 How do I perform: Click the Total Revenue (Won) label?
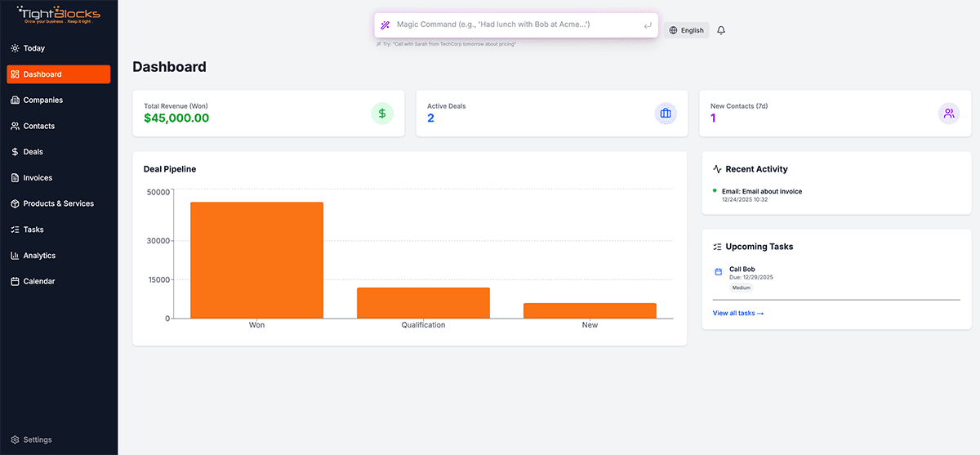pyautogui.click(x=174, y=106)
